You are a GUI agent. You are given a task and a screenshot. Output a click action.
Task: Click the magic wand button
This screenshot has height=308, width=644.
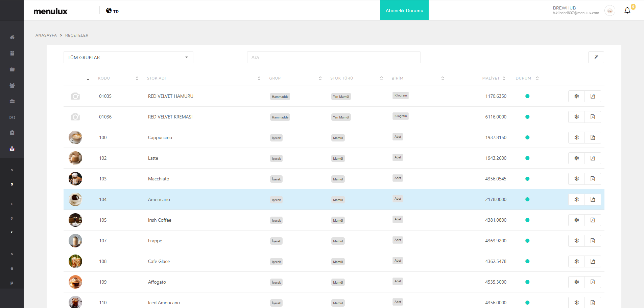pyautogui.click(x=596, y=57)
